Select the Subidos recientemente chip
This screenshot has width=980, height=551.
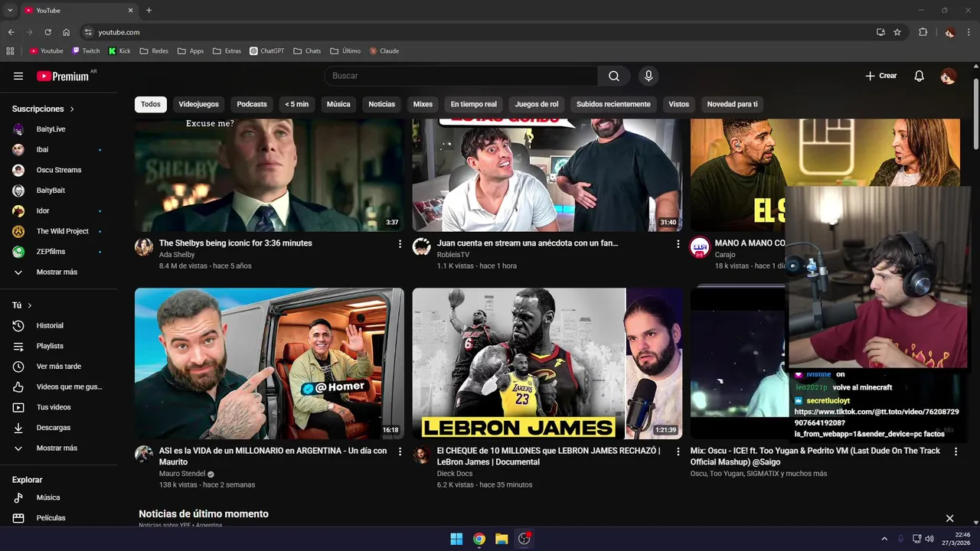point(613,104)
